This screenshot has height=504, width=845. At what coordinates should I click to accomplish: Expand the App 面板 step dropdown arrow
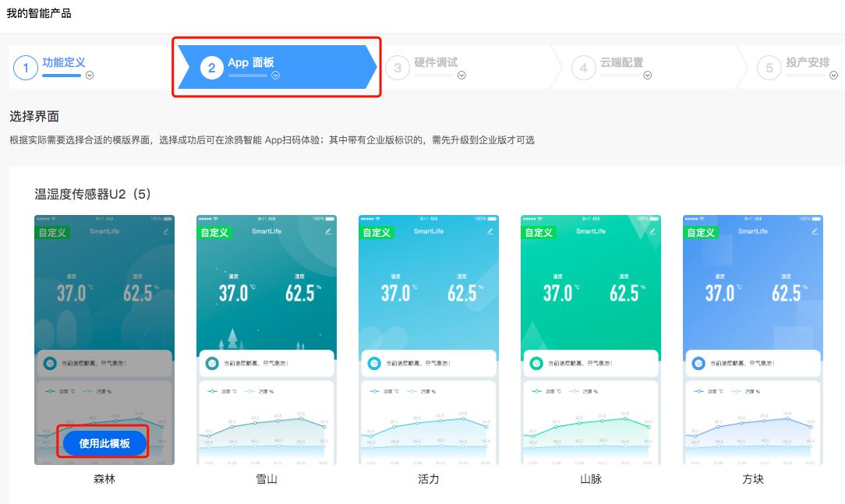274,75
